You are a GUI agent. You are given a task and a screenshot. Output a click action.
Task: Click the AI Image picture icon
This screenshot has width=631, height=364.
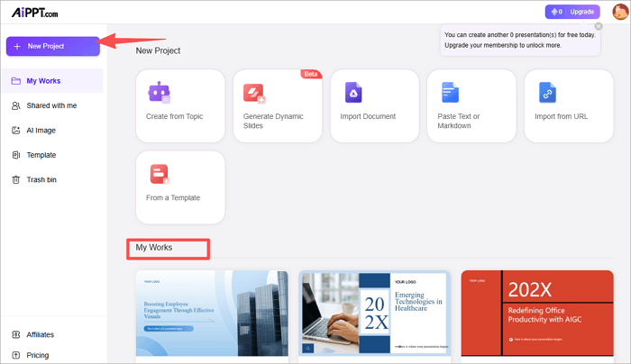15,131
